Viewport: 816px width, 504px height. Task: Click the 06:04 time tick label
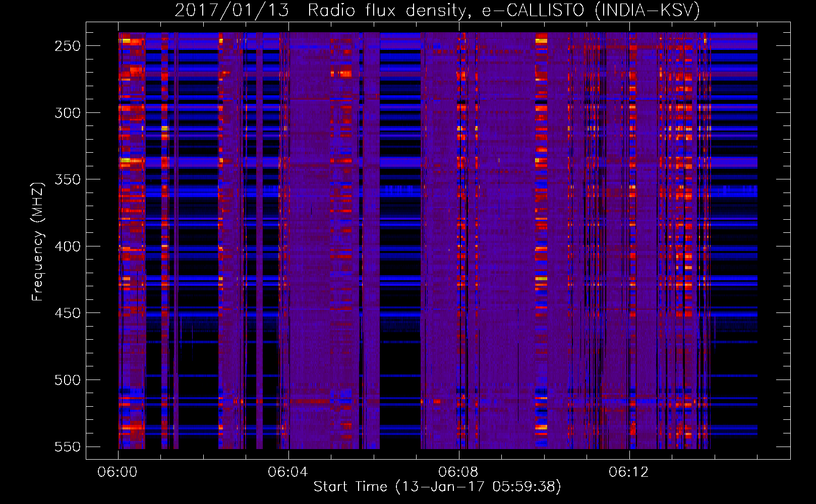tap(288, 472)
